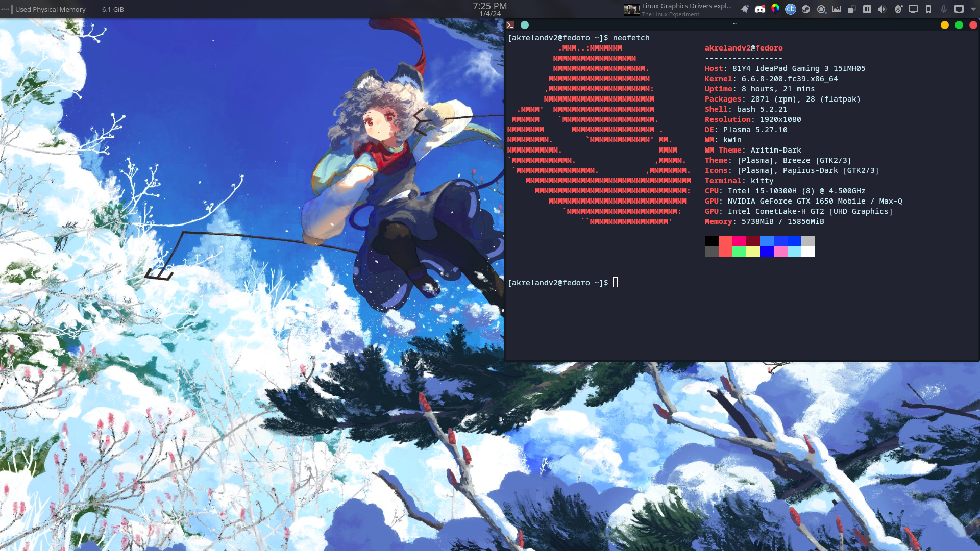Click the yellow swatch in neofetch palette
This screenshot has height=551, width=980.
pyautogui.click(x=753, y=252)
